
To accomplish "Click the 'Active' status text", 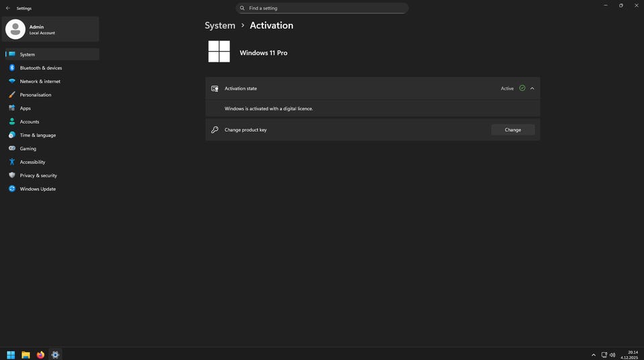I will point(507,89).
